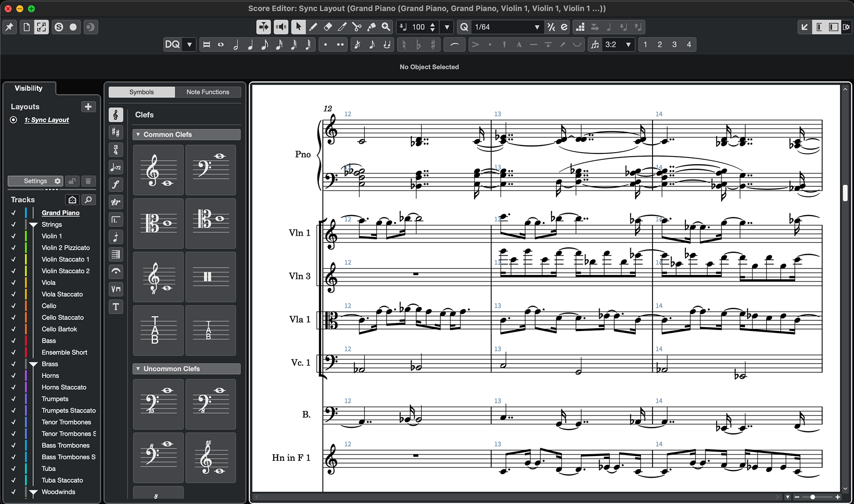
Task: Click the Record in Editor circle icon
Action: tap(73, 27)
